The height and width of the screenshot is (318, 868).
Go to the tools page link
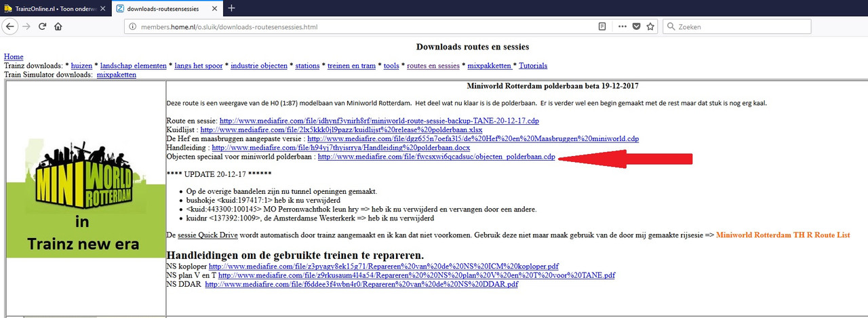[391, 66]
